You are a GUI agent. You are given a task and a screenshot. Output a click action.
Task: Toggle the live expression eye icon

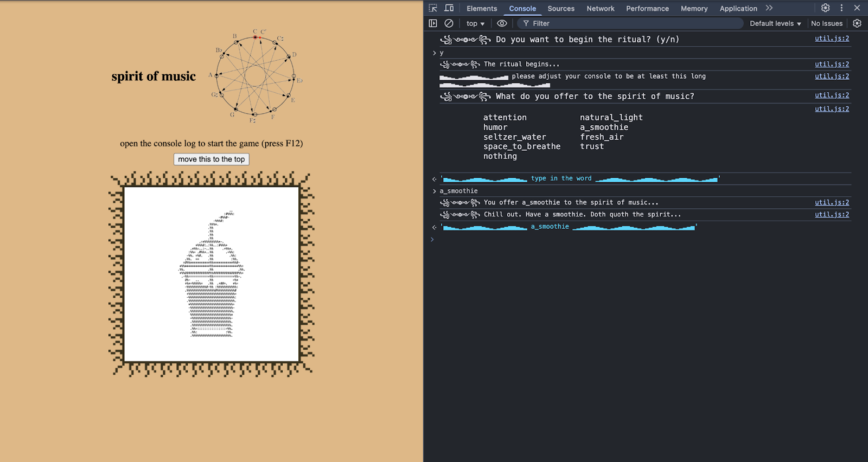pyautogui.click(x=502, y=23)
